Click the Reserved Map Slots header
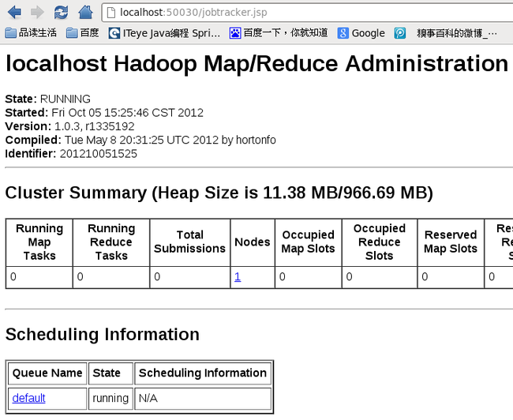 coord(451,242)
